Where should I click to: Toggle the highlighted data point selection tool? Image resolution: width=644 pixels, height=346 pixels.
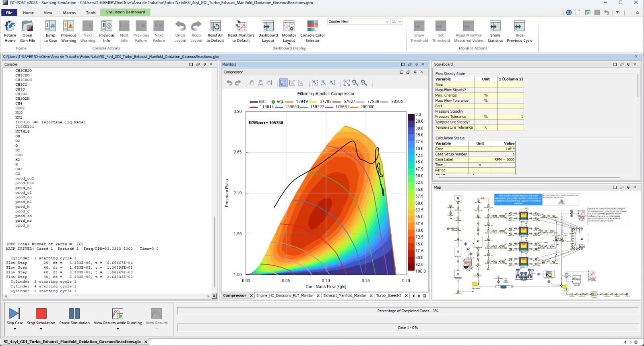(x=283, y=83)
